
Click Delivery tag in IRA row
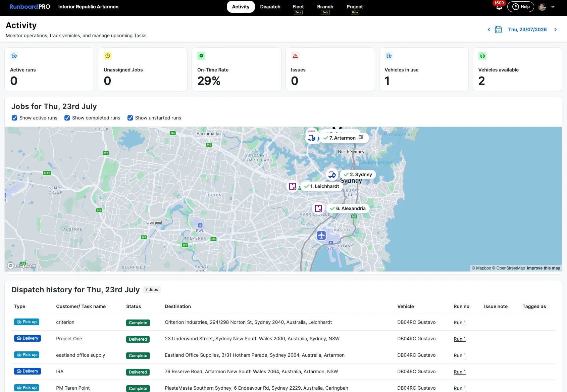(x=28, y=371)
